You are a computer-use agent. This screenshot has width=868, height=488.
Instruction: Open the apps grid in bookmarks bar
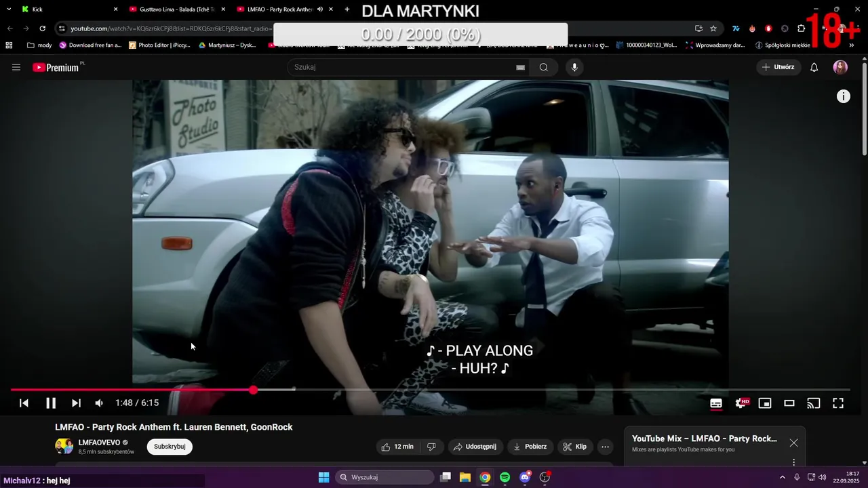[x=9, y=45]
